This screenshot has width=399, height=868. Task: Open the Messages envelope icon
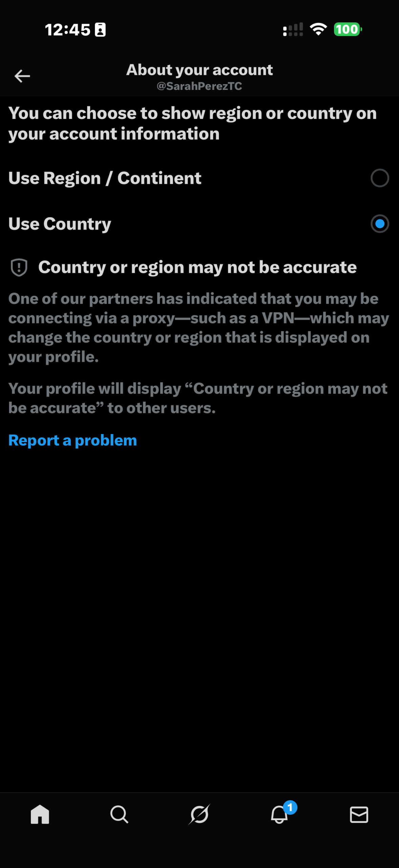pyautogui.click(x=359, y=814)
